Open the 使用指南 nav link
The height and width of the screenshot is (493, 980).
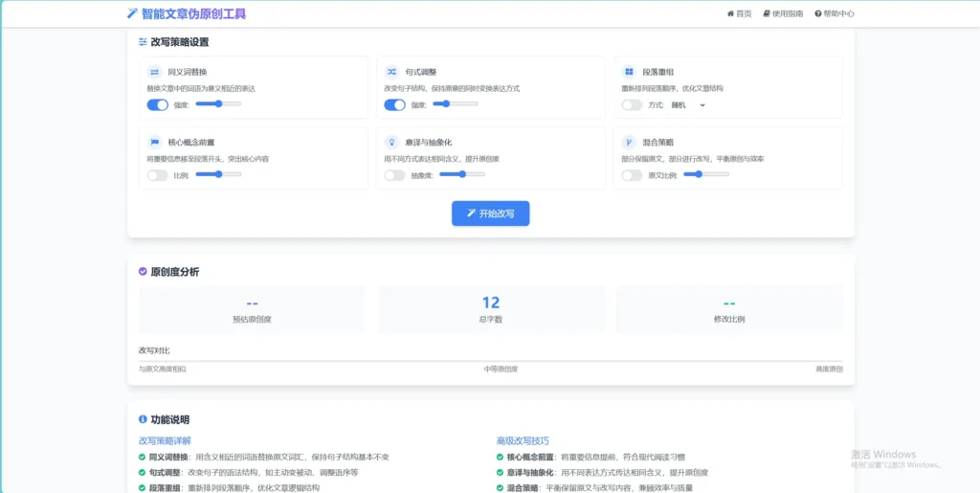coord(783,13)
